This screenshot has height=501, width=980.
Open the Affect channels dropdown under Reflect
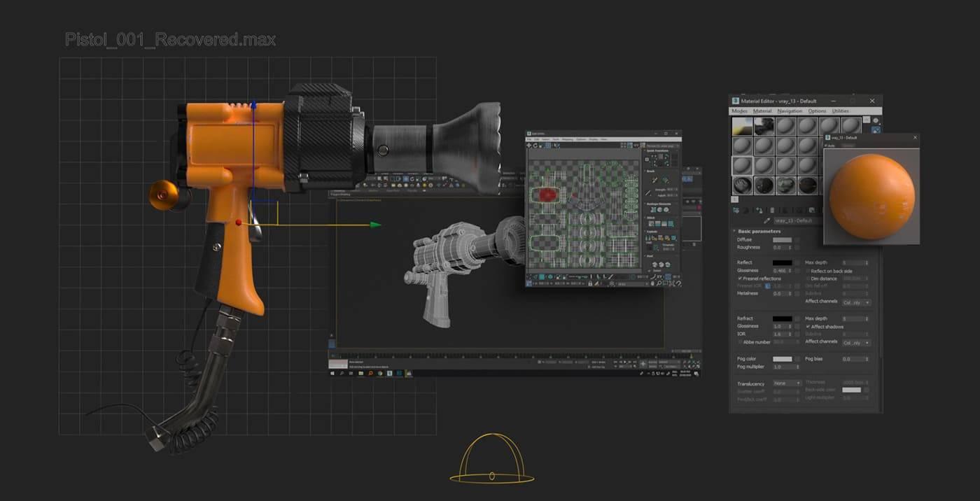click(x=856, y=302)
